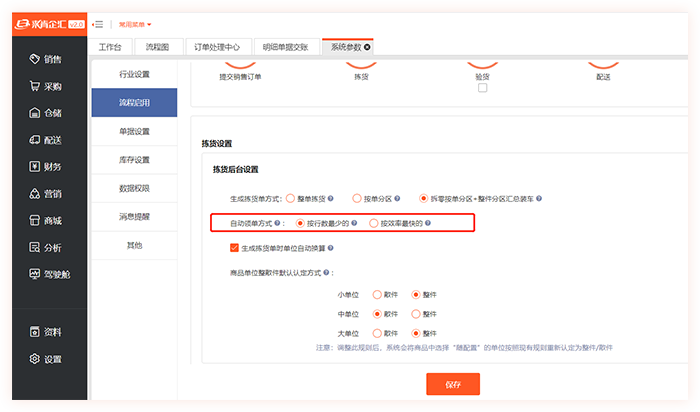Open the 配送 delivery module

click(x=46, y=140)
